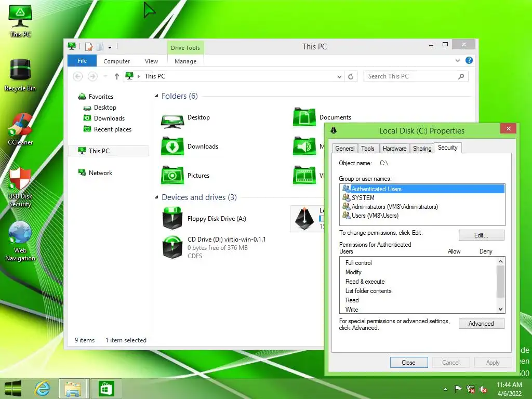Image resolution: width=532 pixels, height=399 pixels.
Task: Select the Videos folder film icon
Action: [x=304, y=176]
